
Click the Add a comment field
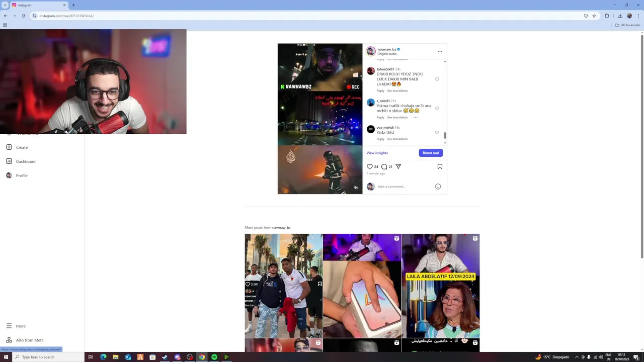[x=405, y=187]
